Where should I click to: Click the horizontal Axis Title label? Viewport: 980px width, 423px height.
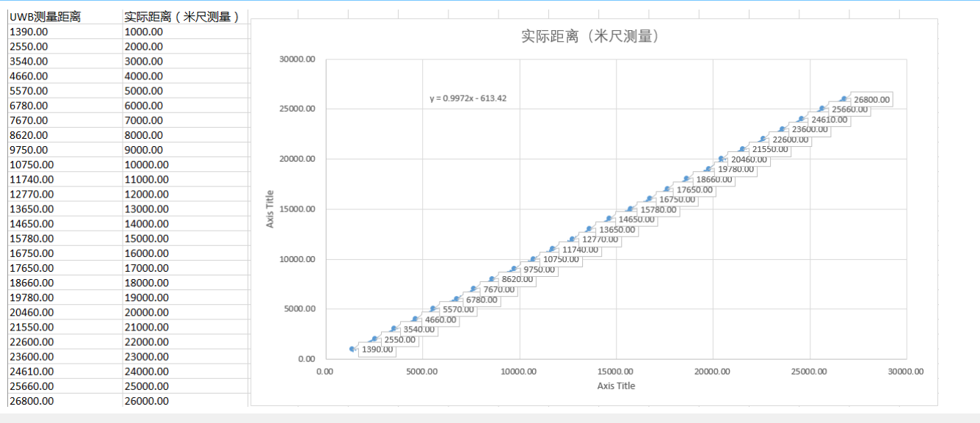tap(616, 385)
